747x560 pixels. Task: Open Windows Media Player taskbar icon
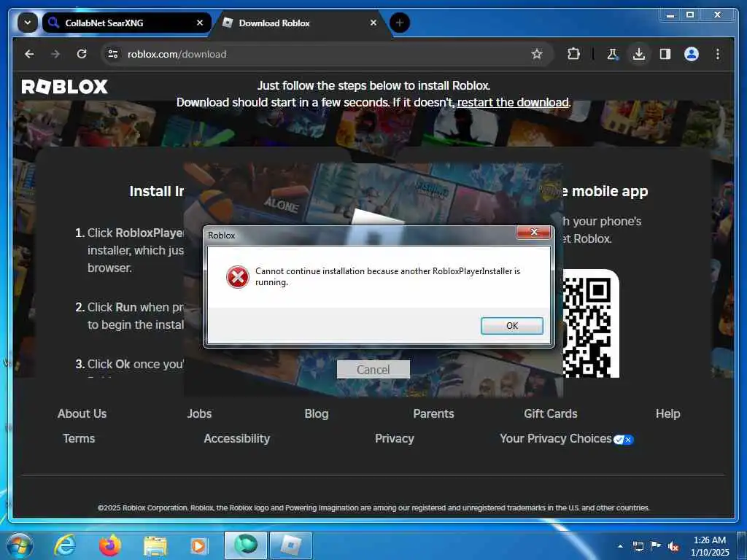pos(198,545)
